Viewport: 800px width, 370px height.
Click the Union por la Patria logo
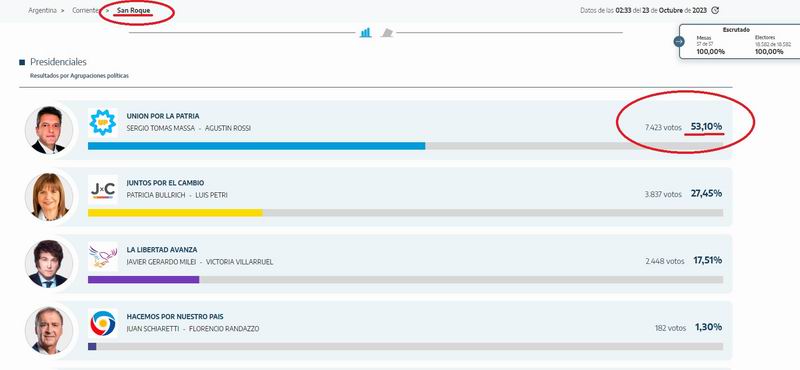point(103,122)
